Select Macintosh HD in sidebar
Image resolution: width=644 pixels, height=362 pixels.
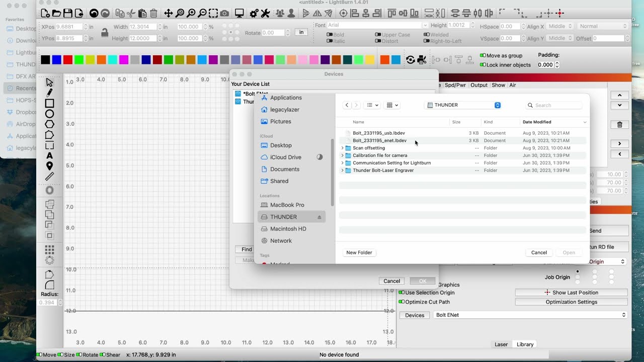click(288, 229)
